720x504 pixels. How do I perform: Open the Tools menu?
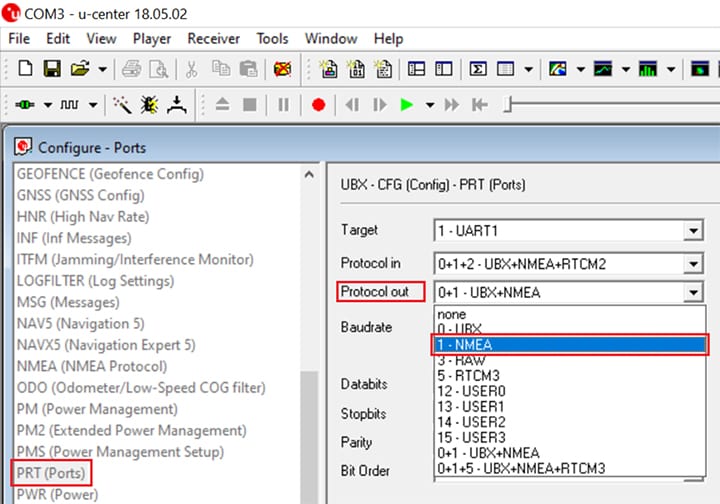coord(272,39)
